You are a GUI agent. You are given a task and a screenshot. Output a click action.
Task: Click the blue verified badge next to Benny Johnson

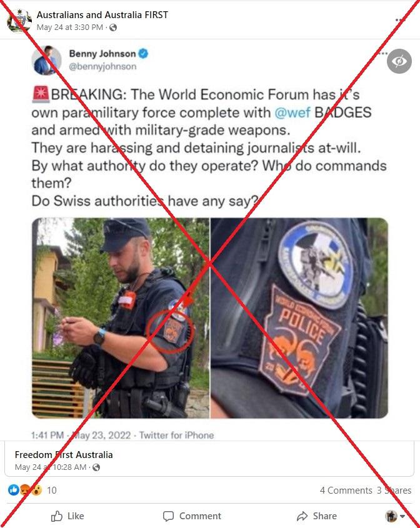point(143,54)
